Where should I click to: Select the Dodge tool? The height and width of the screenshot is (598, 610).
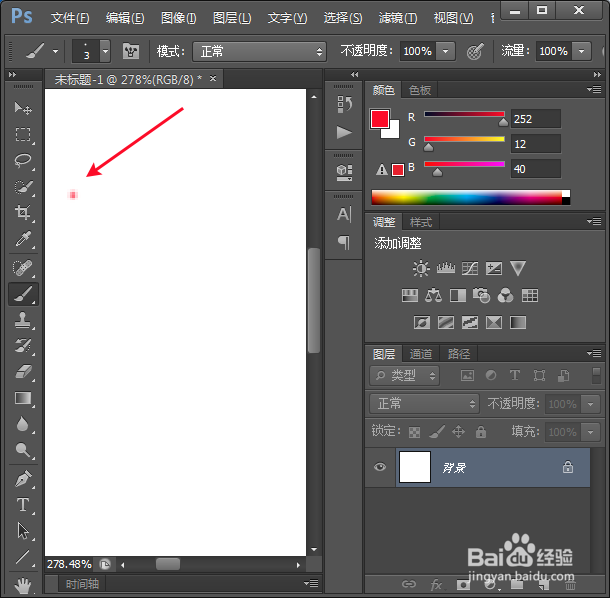23,451
